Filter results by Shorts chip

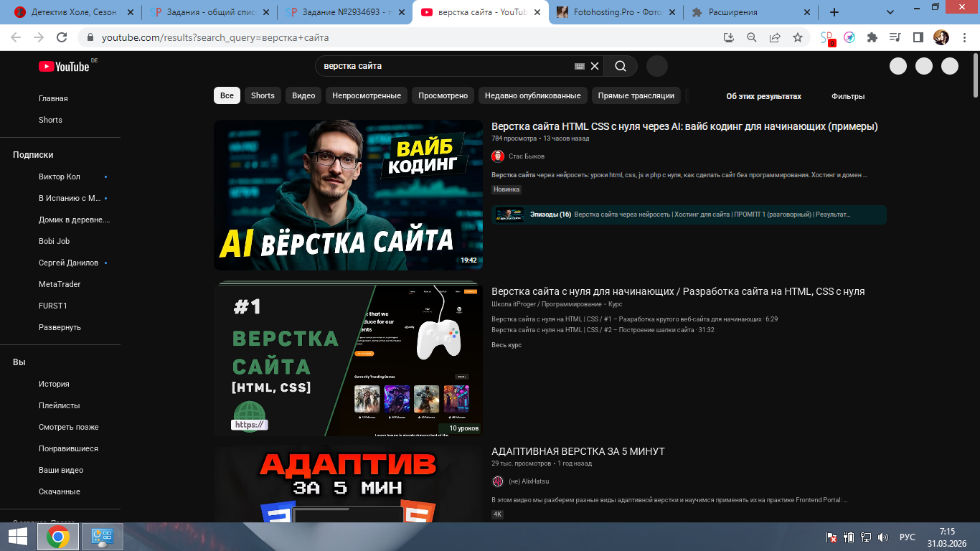(263, 95)
